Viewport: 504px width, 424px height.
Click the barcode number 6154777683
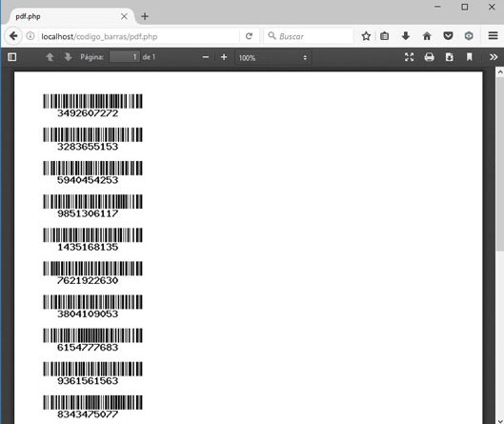point(88,347)
